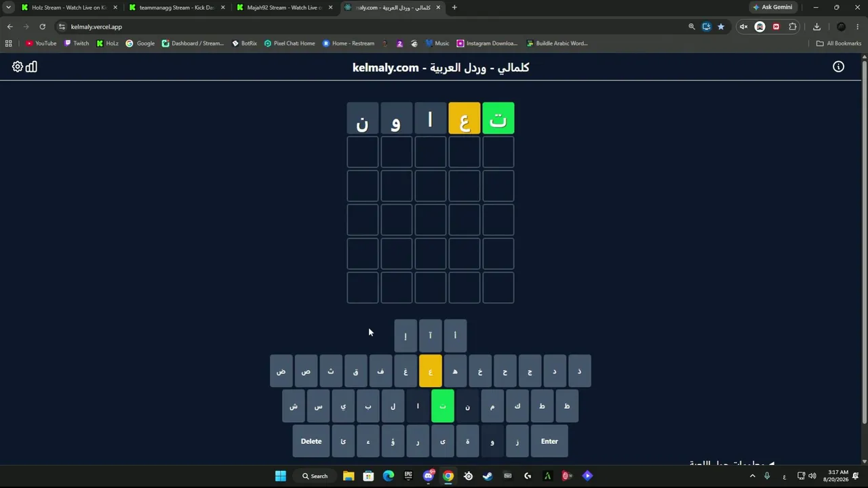Open the Chrome downloads icon
The width and height of the screenshot is (868, 488).
point(816,26)
